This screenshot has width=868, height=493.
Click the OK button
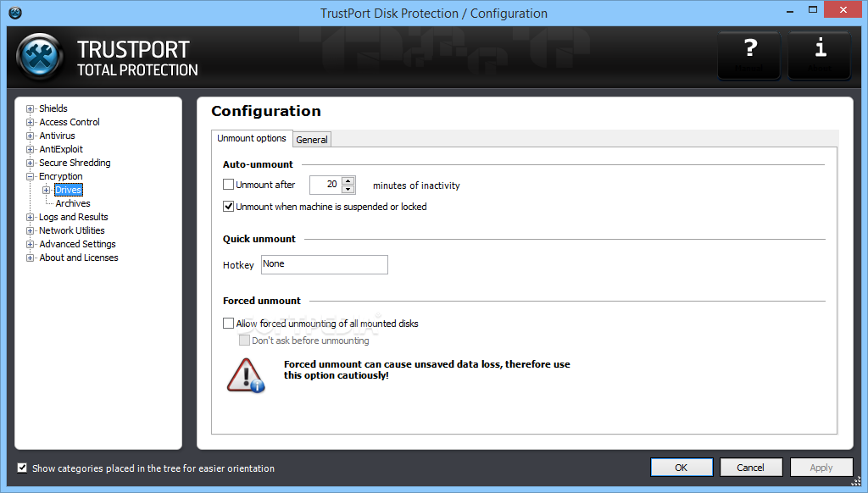[x=682, y=468]
